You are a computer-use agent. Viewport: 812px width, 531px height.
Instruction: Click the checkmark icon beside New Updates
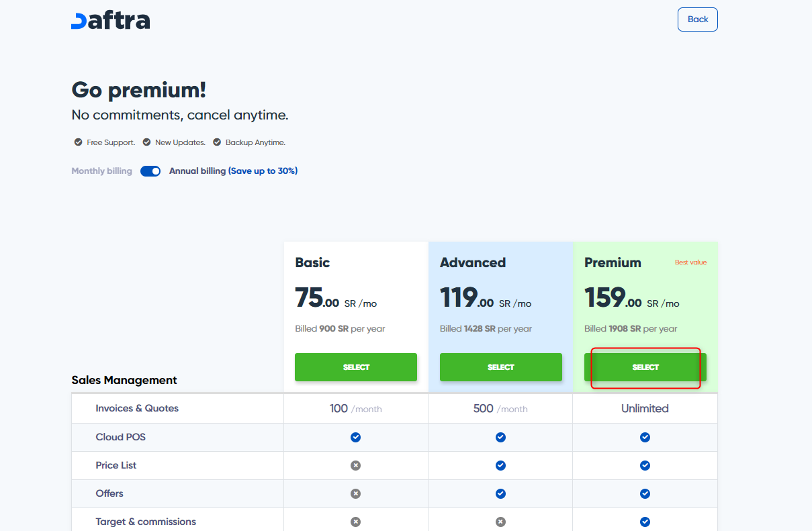(x=146, y=142)
